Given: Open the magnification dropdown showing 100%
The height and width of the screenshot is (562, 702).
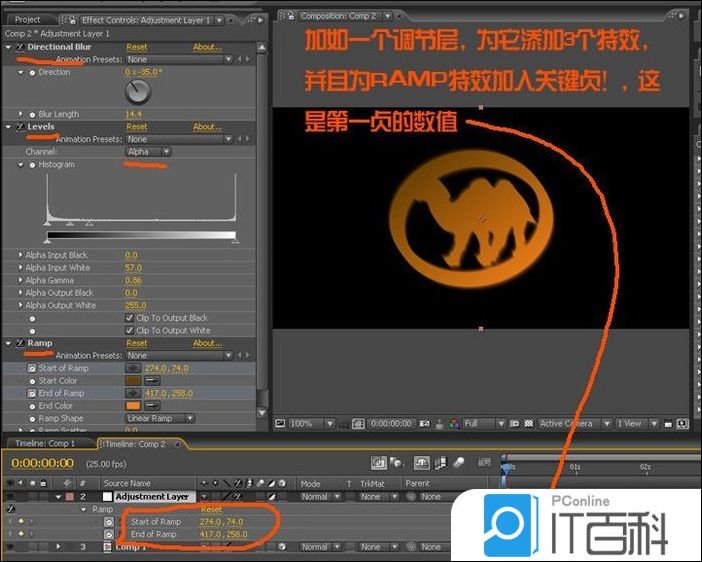Looking at the screenshot, I should tap(312, 423).
